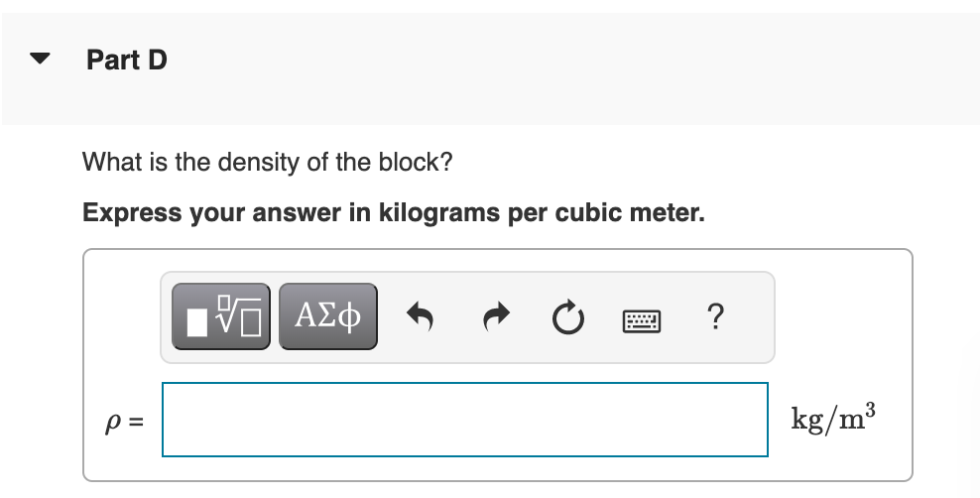The width and height of the screenshot is (980, 498).
Task: Click the gray Part D header bar
Action: [491, 68]
